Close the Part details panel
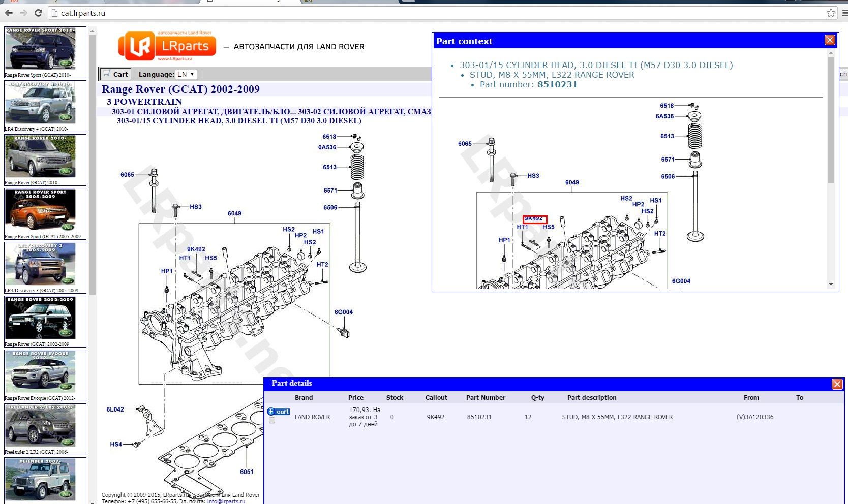The width and height of the screenshot is (848, 504). point(837,384)
